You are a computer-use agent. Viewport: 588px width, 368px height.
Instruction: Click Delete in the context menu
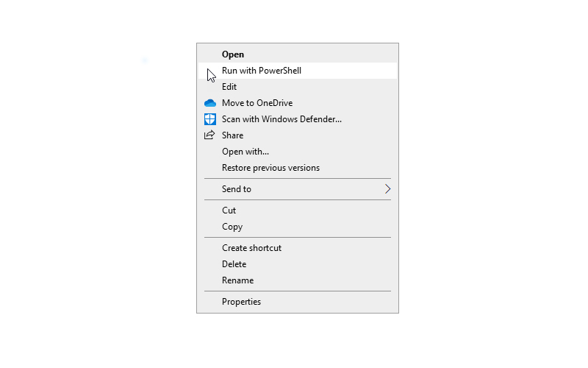click(x=234, y=264)
